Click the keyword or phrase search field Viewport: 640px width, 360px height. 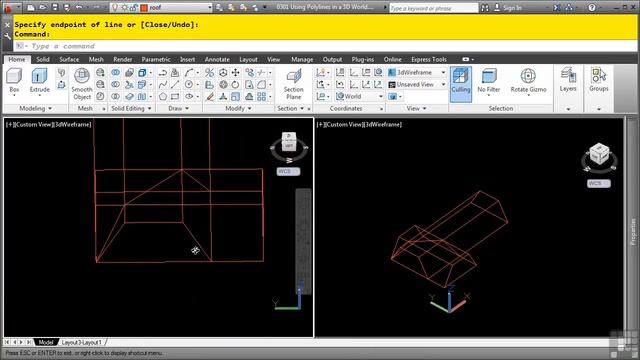click(433, 7)
